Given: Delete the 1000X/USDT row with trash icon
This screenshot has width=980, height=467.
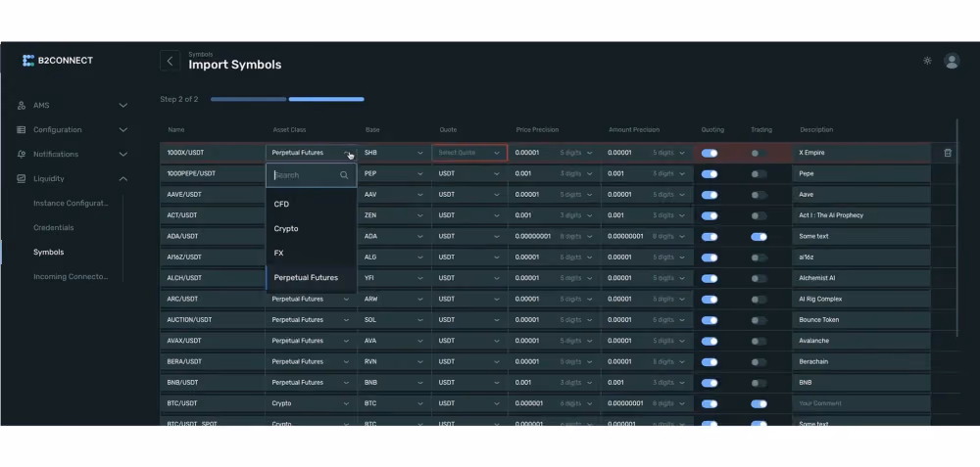Looking at the screenshot, I should (x=948, y=153).
